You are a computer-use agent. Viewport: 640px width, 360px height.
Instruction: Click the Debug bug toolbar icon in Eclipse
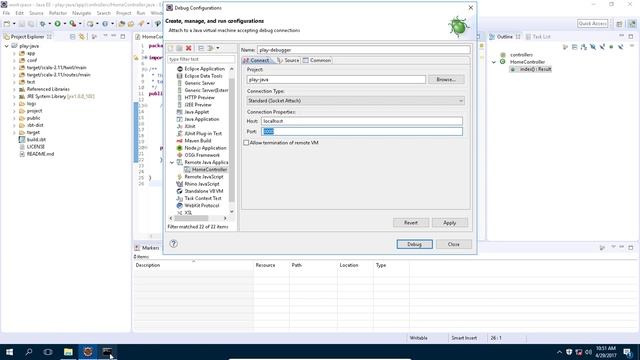[x=42, y=24]
